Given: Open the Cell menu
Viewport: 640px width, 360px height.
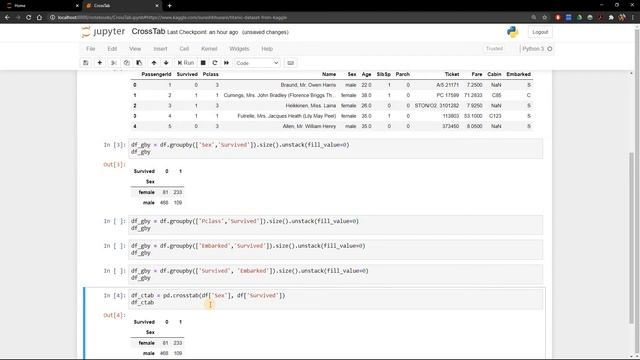Looking at the screenshot, I should tap(184, 49).
